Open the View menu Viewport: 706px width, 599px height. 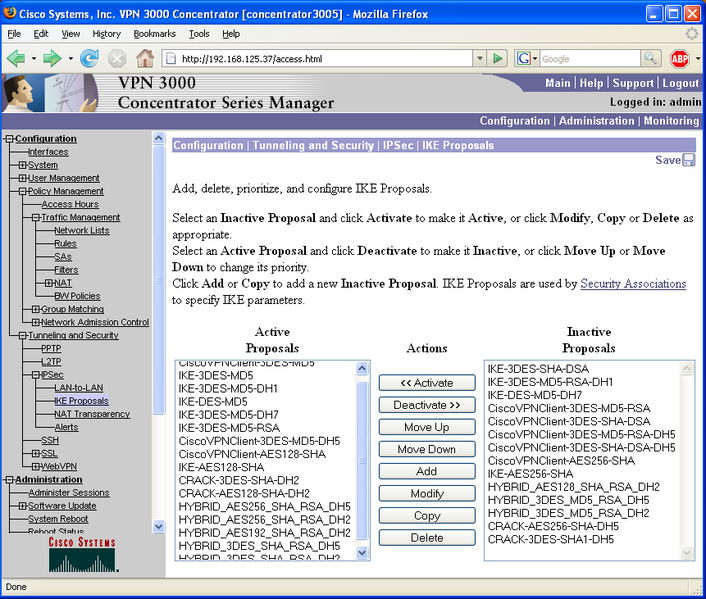[x=71, y=34]
